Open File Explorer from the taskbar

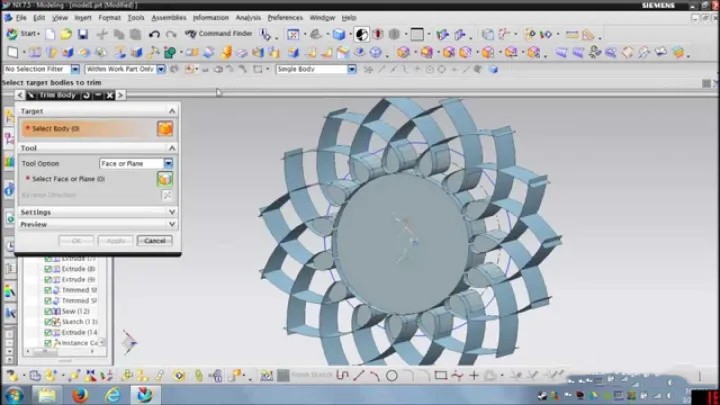tap(46, 394)
